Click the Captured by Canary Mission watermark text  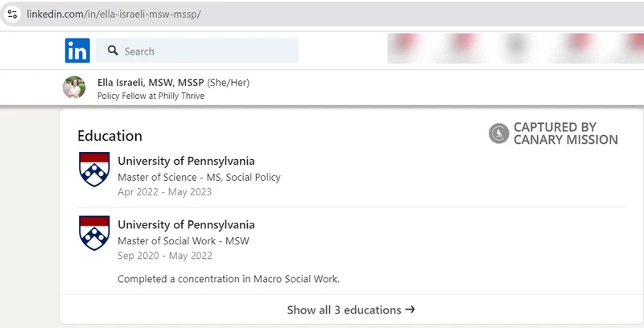tap(566, 133)
